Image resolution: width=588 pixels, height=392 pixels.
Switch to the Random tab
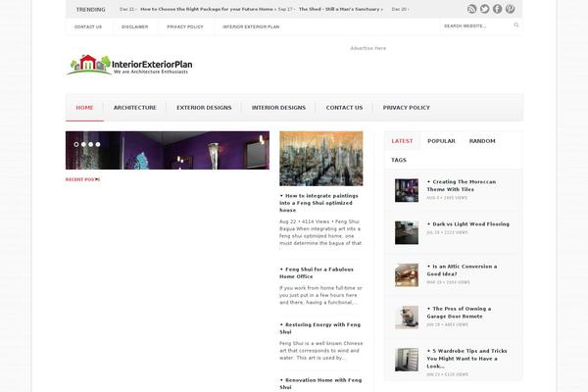click(x=482, y=141)
